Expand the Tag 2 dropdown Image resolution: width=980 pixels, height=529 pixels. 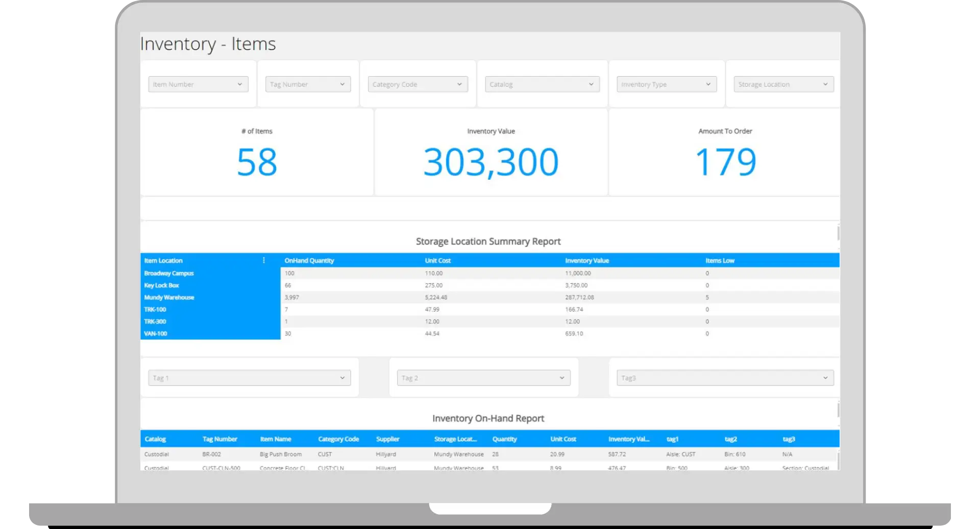pyautogui.click(x=483, y=378)
